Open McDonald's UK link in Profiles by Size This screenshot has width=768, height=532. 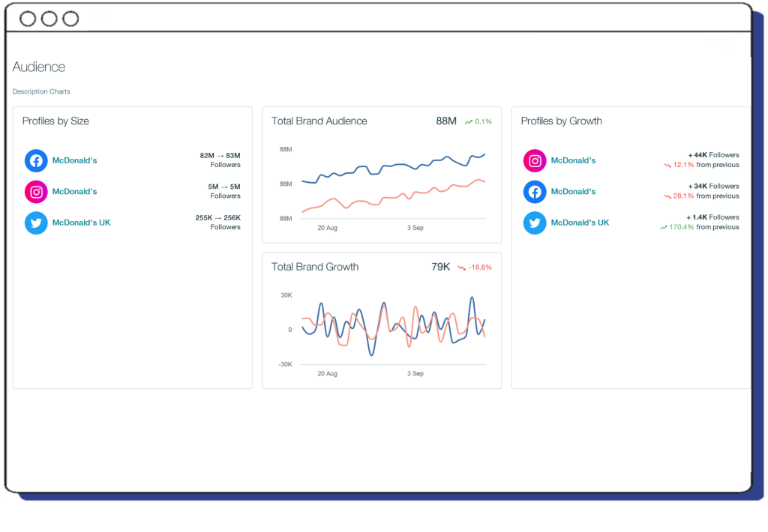point(81,223)
